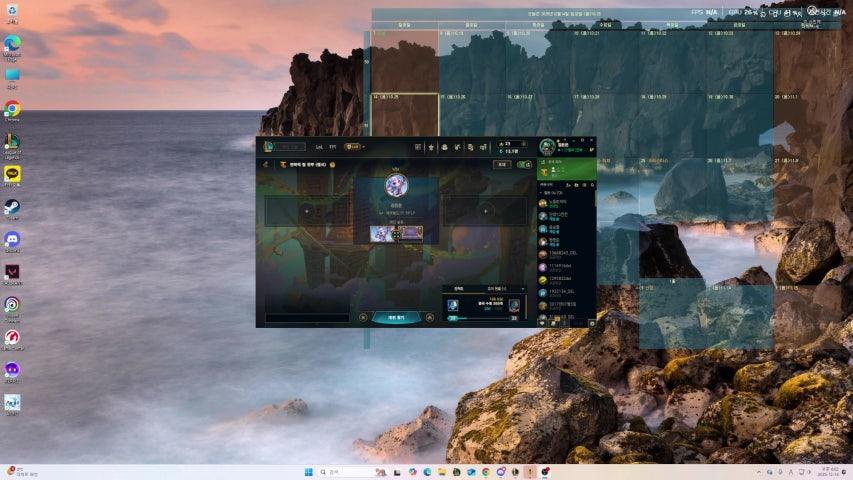Show hidden system tray icons chevron
This screenshot has height=480, width=853.
coord(758,472)
